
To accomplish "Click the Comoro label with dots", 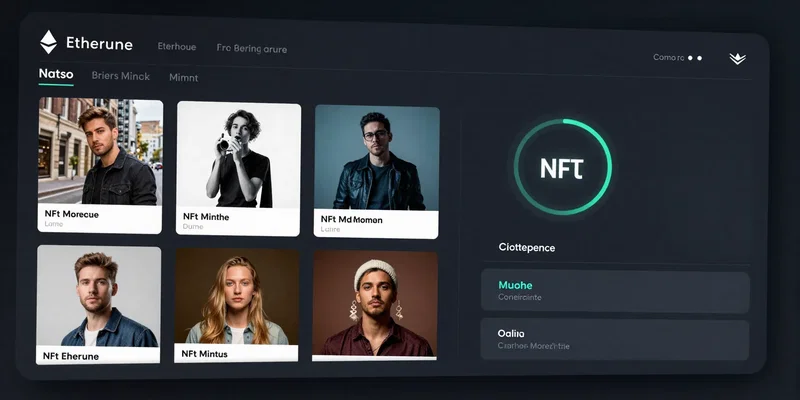I will (x=678, y=58).
